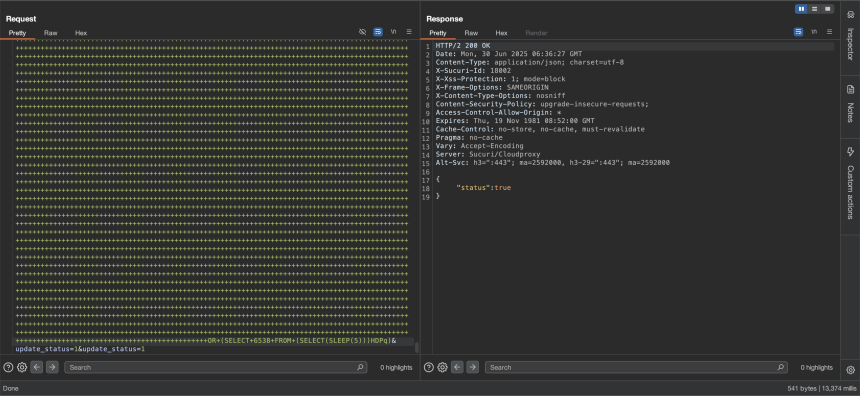Go to next search match in Response
The width and height of the screenshot is (860, 396).
coord(472,367)
